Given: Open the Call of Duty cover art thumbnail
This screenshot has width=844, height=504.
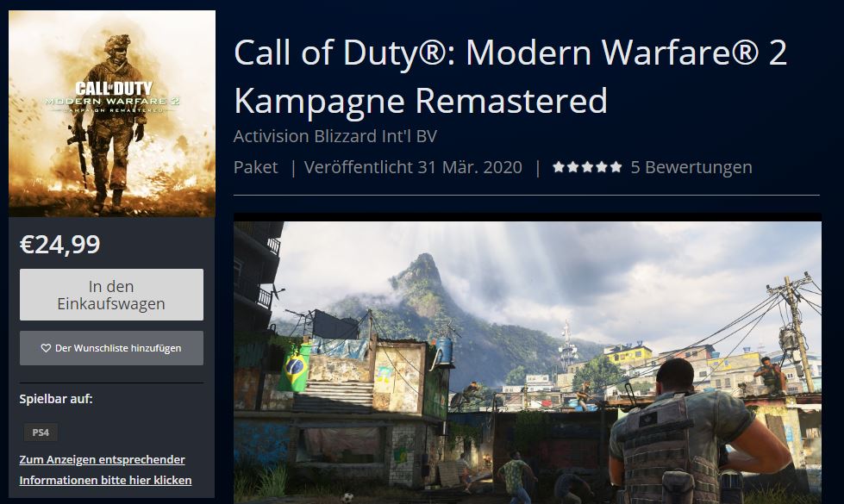Looking at the screenshot, I should pos(112,114).
